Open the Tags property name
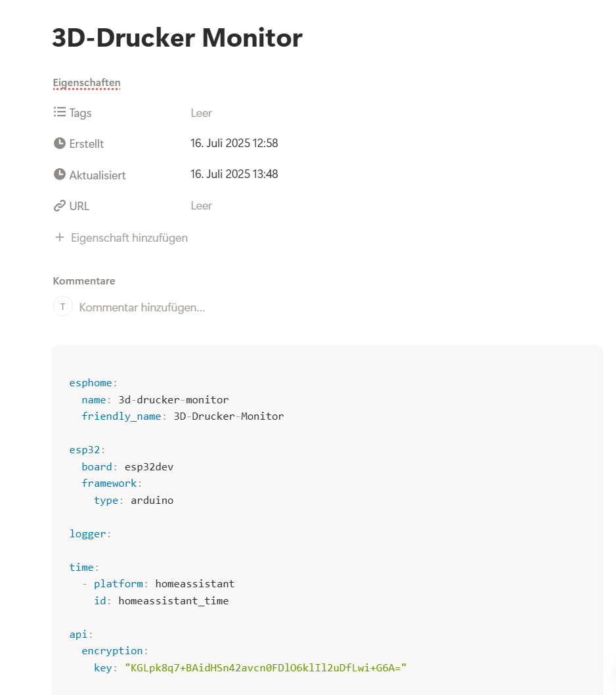616x695 pixels. pyautogui.click(x=81, y=113)
